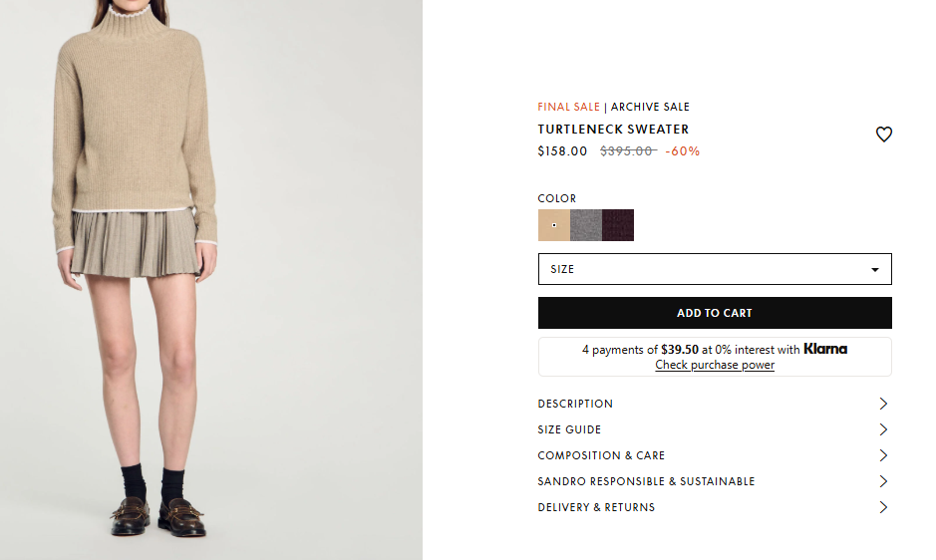Click the Description chevron arrow
The width and height of the screenshot is (936, 560).
pos(883,404)
